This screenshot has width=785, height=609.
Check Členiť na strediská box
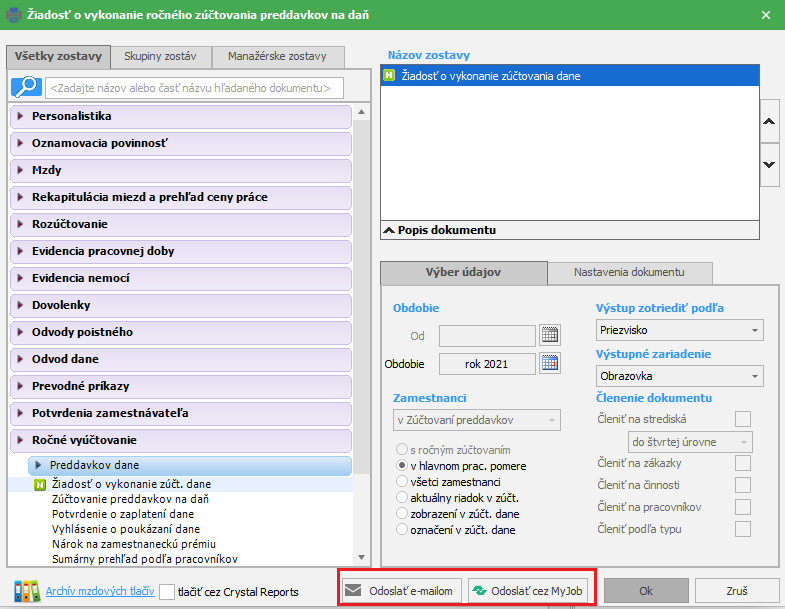(x=743, y=419)
